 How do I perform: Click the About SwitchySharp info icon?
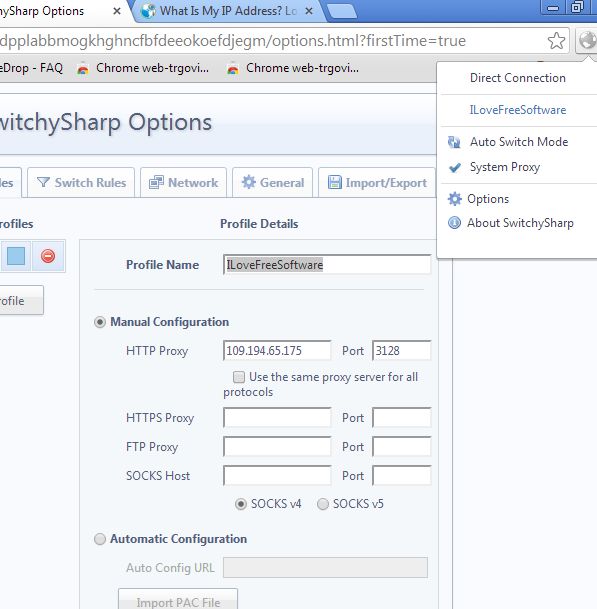[454, 223]
